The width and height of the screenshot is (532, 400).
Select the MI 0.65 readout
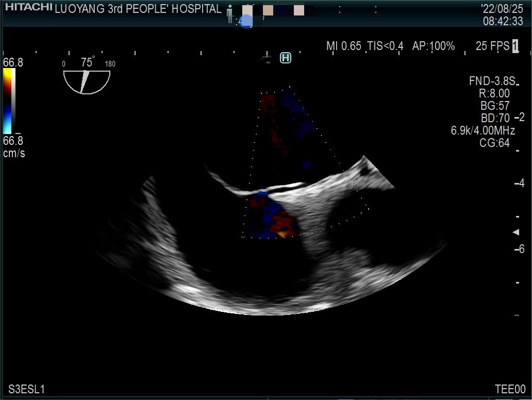(x=344, y=46)
